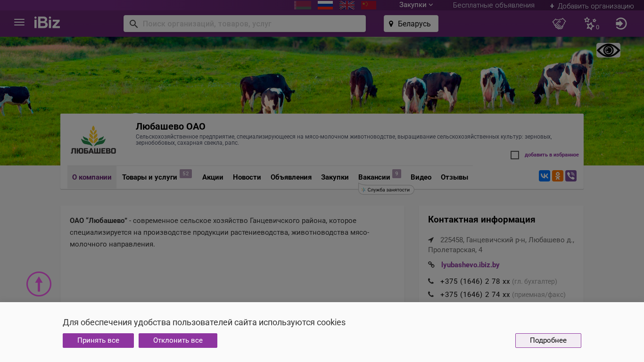Image resolution: width=644 pixels, height=362 pixels.
Task: Share the company on VK
Action: click(x=545, y=176)
